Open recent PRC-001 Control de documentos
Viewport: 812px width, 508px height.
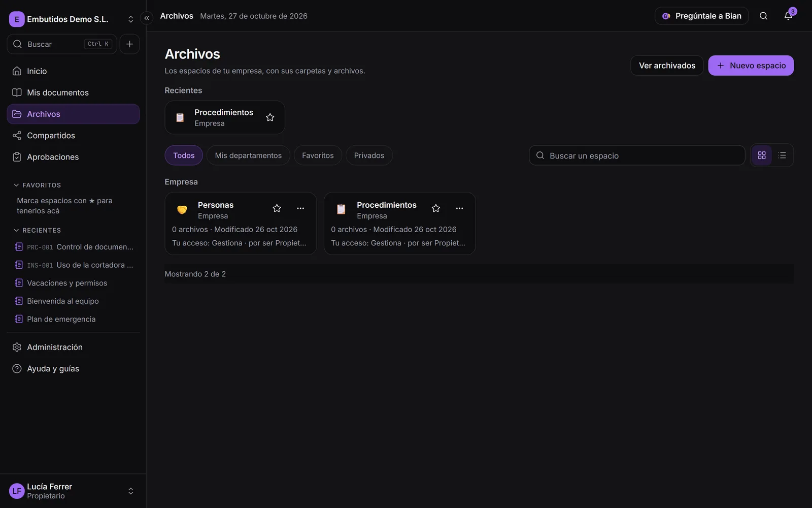(75, 247)
